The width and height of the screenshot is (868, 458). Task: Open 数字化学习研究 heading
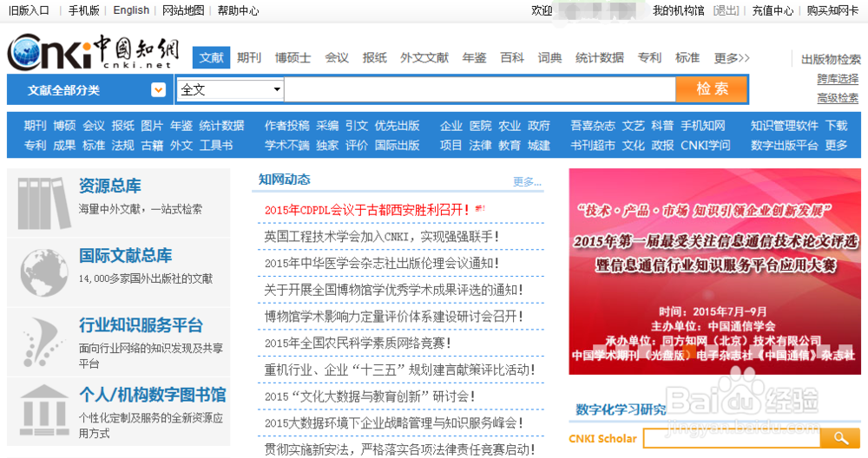tap(621, 409)
